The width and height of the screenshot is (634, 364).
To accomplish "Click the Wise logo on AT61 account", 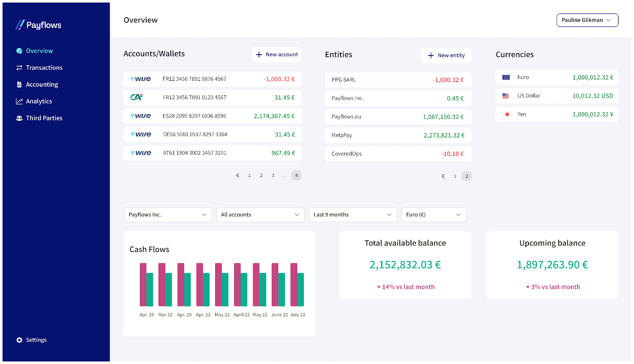I will [141, 153].
